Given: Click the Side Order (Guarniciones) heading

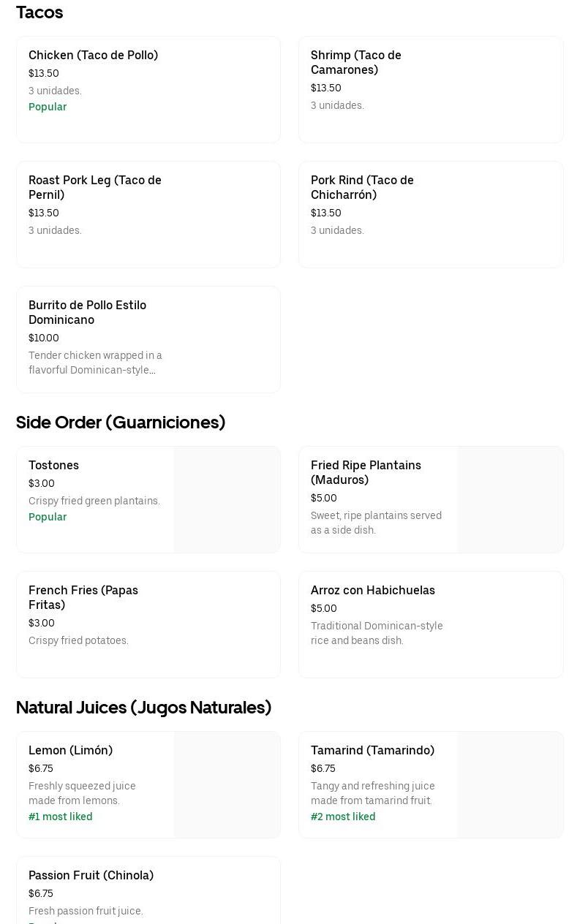Looking at the screenshot, I should (x=121, y=423).
